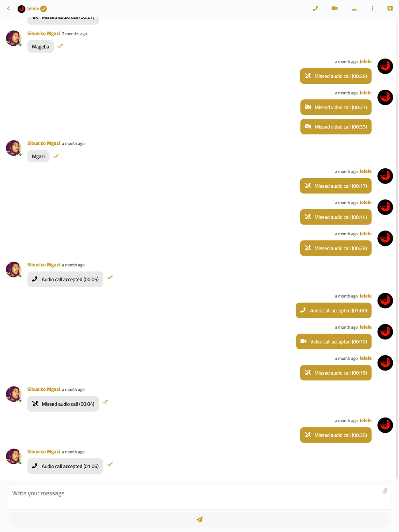399x532 pixels.
Task: Click the Video call accepted (00:10) message
Action: coord(334,342)
